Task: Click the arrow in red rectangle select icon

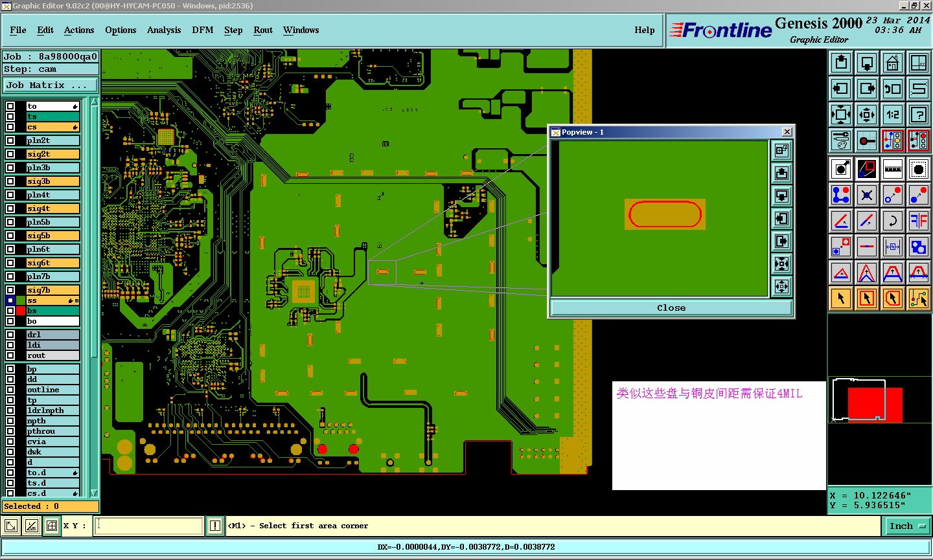Action: point(867,298)
